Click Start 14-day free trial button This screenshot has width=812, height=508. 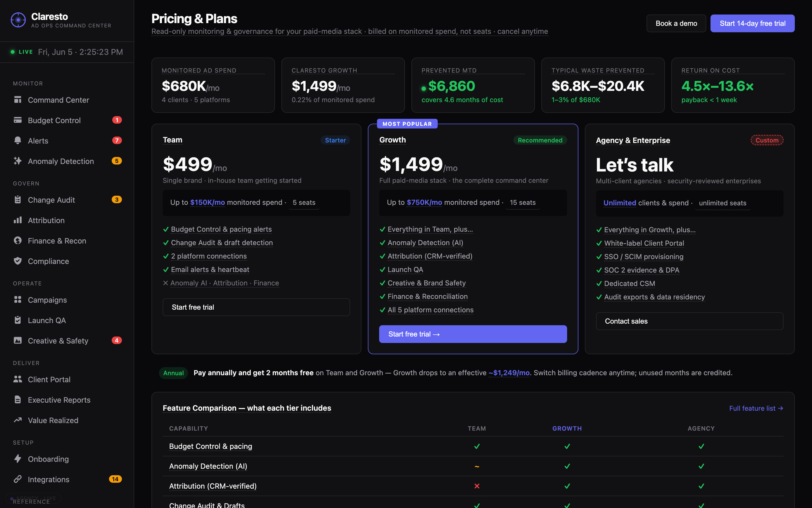[752, 23]
